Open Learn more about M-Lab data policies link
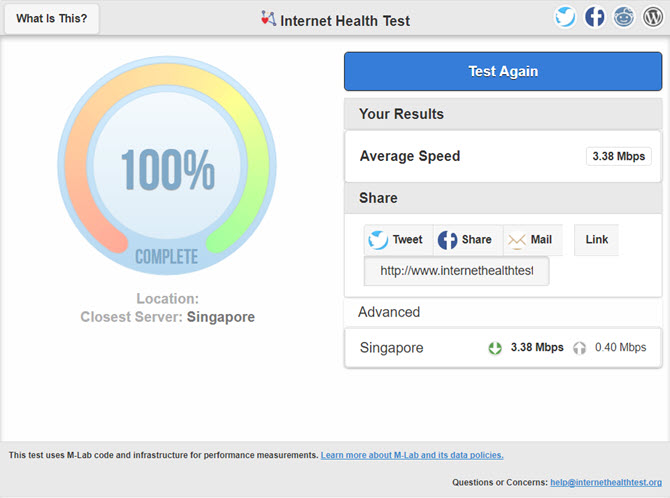The image size is (670, 498). tap(412, 455)
